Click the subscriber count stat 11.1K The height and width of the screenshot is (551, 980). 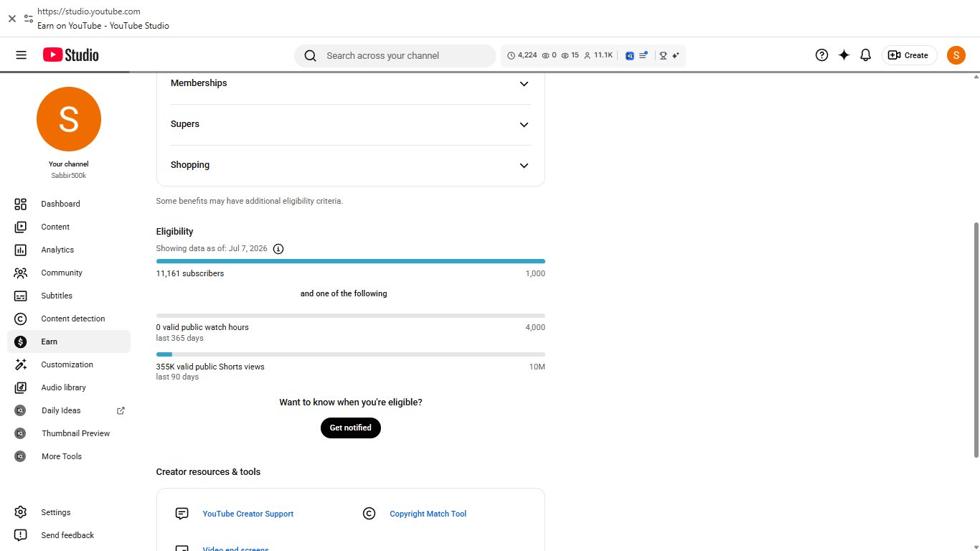point(598,55)
